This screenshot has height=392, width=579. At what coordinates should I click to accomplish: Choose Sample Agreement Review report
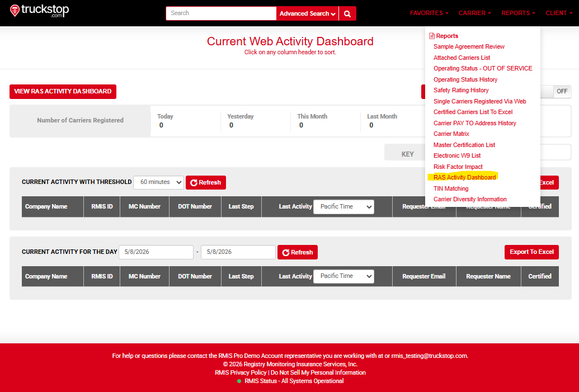pos(469,46)
